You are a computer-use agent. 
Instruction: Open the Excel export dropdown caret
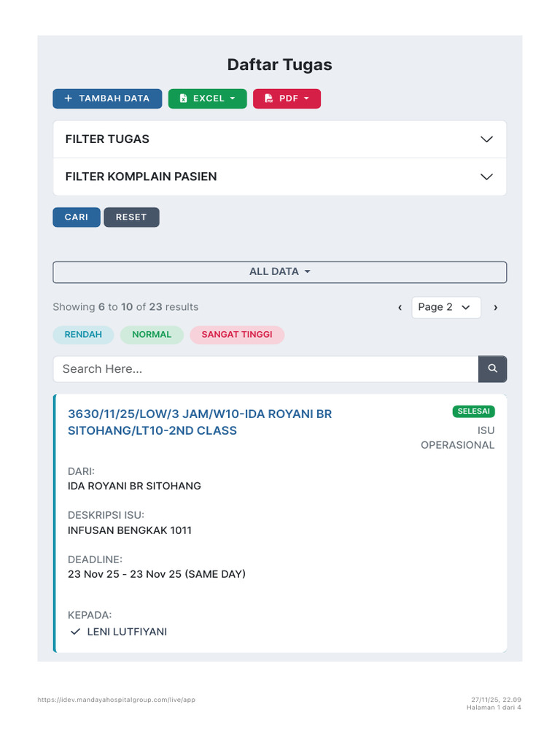233,98
